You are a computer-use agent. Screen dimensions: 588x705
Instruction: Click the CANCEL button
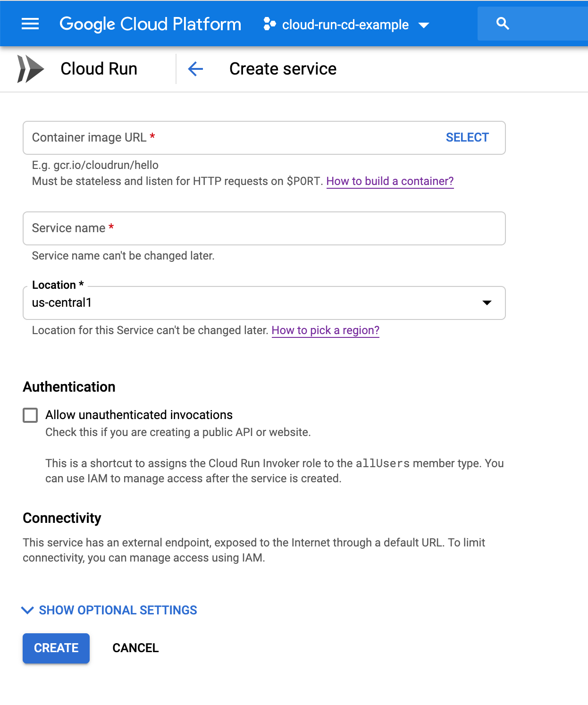coord(135,648)
